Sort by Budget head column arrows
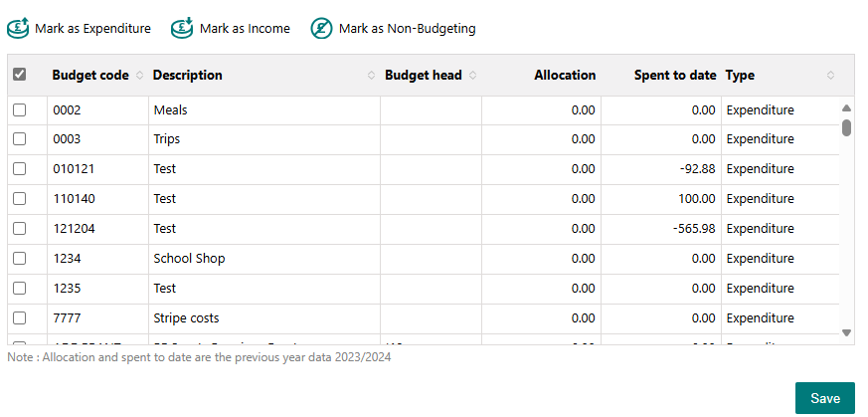 [x=472, y=76]
